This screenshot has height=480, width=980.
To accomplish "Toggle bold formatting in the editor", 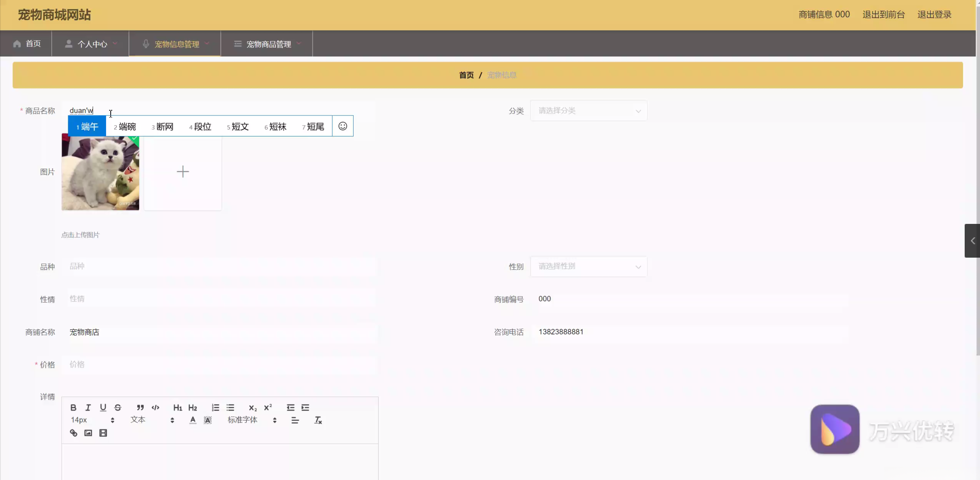I will pos(73,407).
